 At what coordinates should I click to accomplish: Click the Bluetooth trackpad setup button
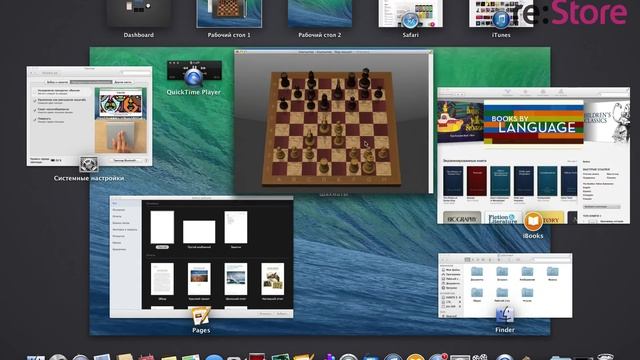tap(125, 160)
